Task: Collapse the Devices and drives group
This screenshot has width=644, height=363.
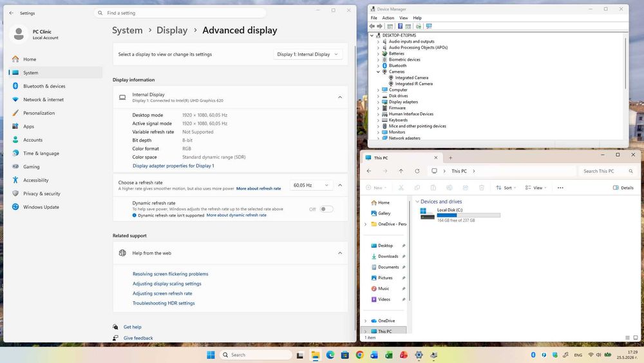Action: pyautogui.click(x=417, y=202)
